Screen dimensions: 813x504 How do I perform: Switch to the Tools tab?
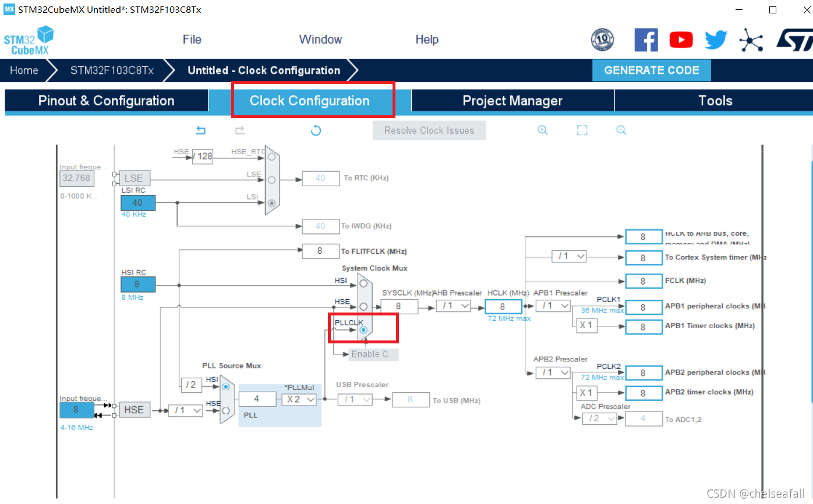click(x=715, y=101)
